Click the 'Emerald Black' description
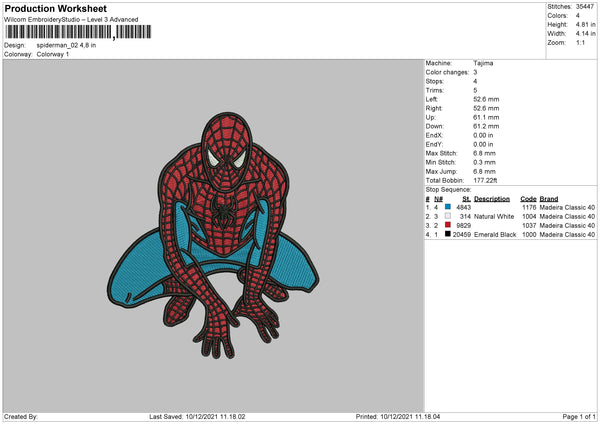The image size is (600, 424). (495, 235)
